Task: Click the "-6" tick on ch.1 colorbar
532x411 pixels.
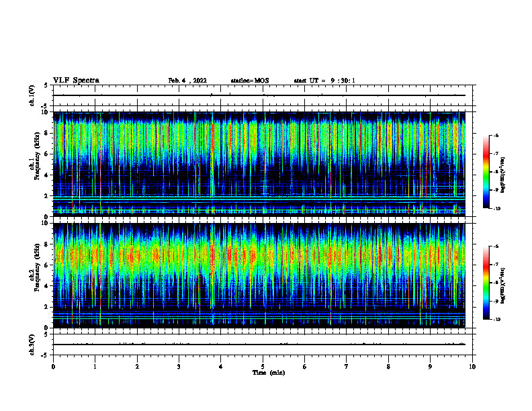Action: pyautogui.click(x=496, y=135)
